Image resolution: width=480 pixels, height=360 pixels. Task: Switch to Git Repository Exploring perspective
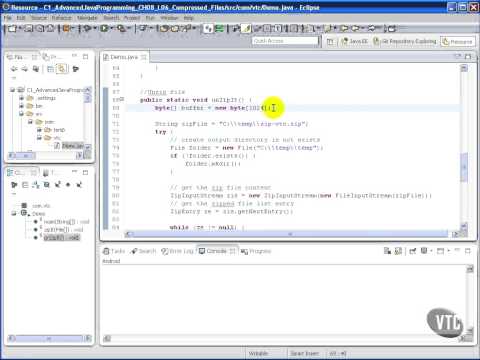pyautogui.click(x=405, y=42)
